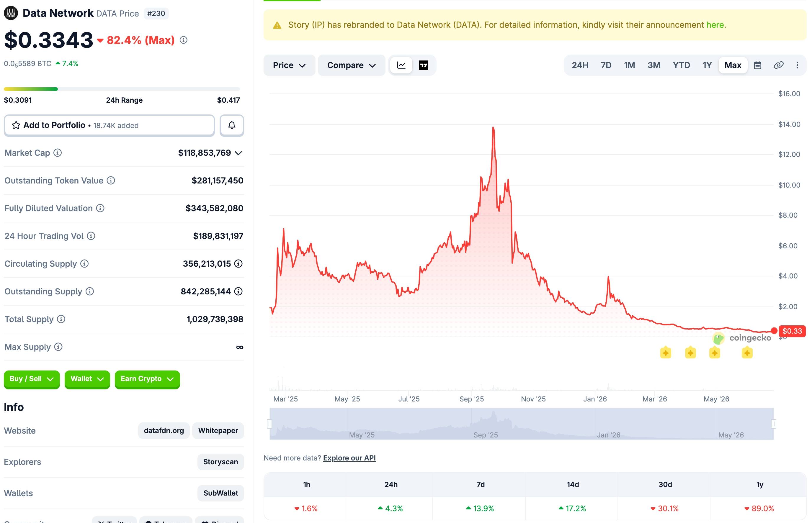812x523 pixels.
Task: Select the Max chart range
Action: click(x=733, y=65)
